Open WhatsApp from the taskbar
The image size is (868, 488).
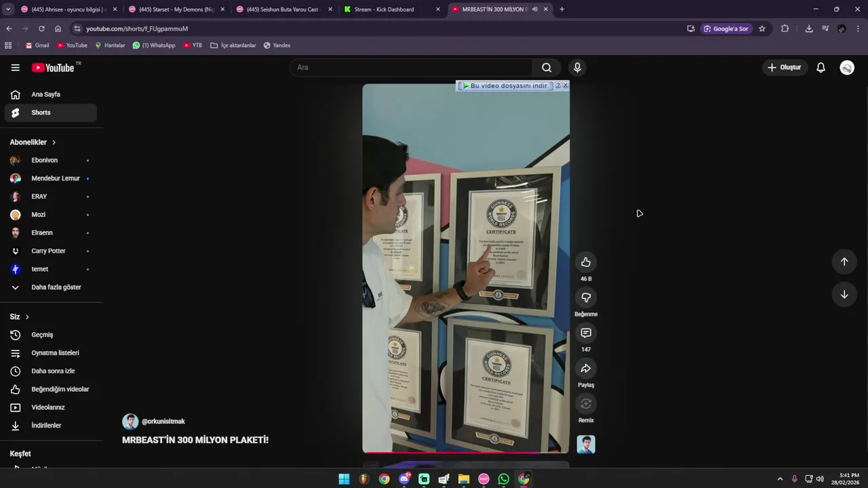[503, 479]
